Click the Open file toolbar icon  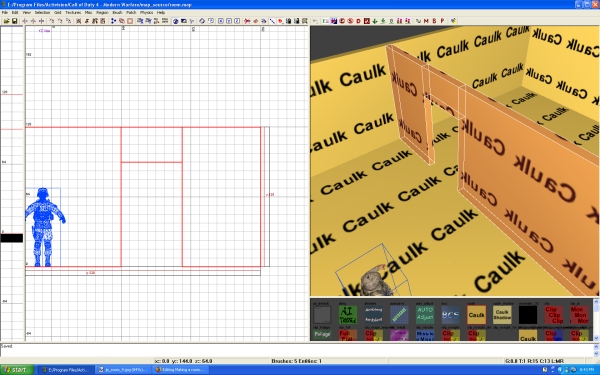click(x=7, y=21)
